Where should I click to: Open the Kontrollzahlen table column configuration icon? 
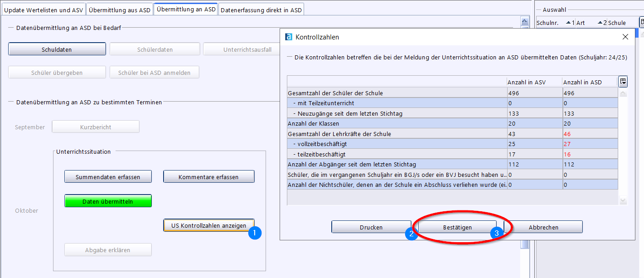pos(623,82)
